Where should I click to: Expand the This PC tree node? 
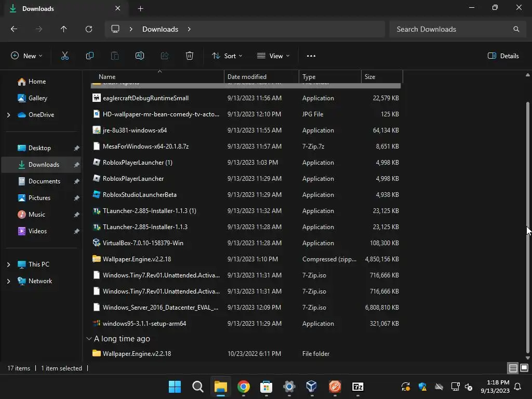point(8,264)
